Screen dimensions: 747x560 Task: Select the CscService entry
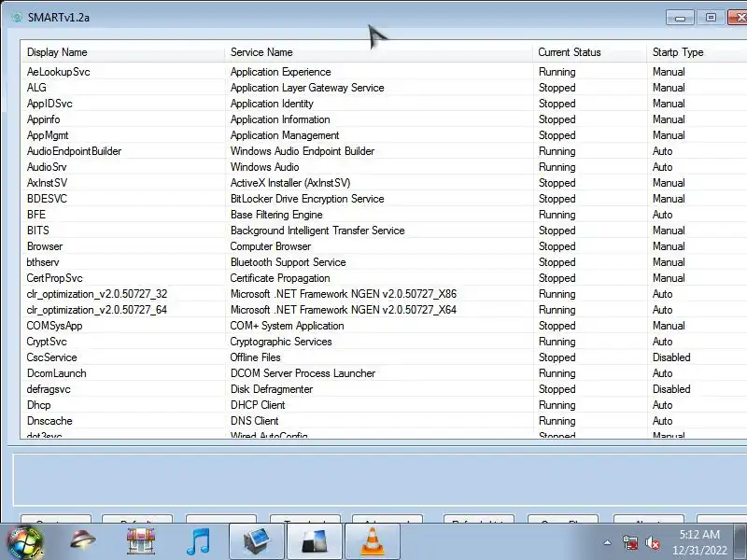coord(51,357)
